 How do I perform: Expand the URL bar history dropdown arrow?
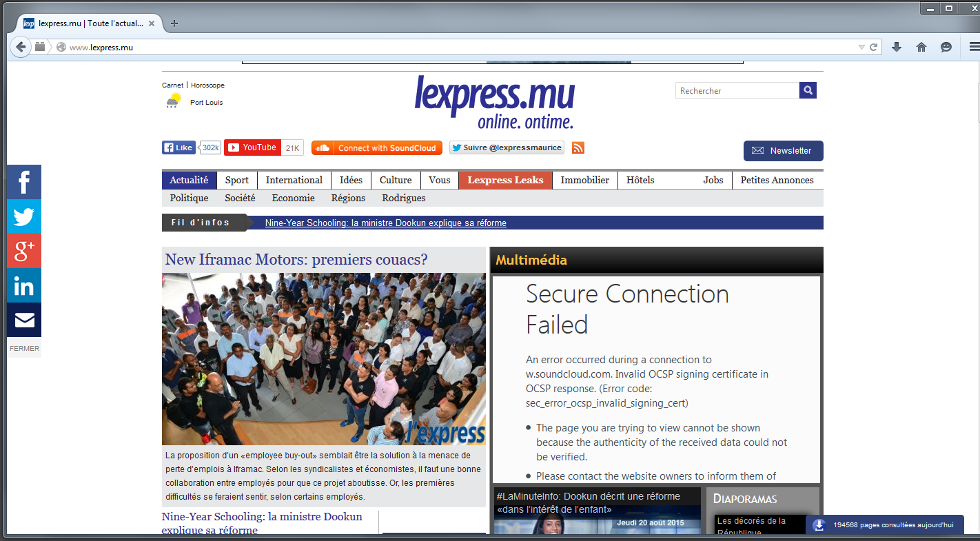coord(861,48)
